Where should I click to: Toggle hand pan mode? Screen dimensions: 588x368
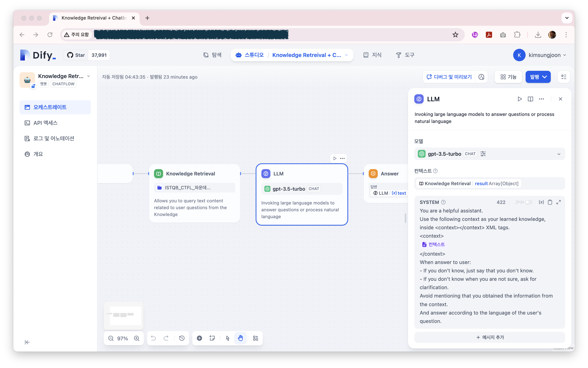240,338
